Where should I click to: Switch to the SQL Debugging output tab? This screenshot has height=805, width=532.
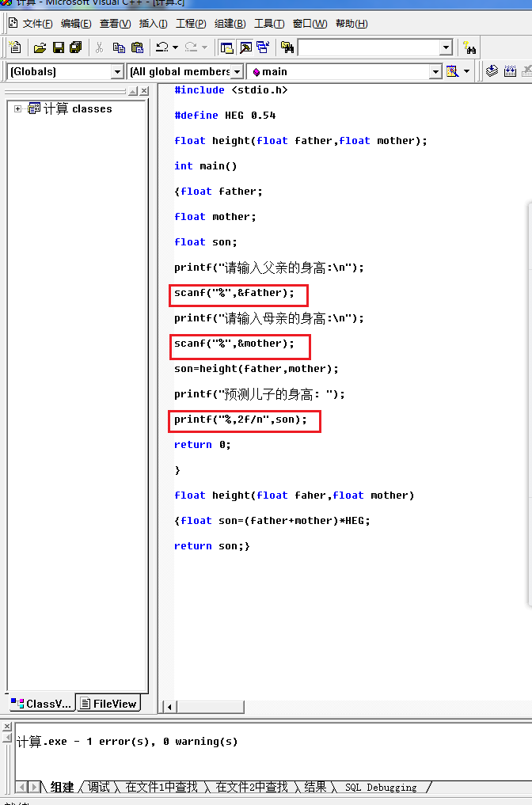pos(381,787)
